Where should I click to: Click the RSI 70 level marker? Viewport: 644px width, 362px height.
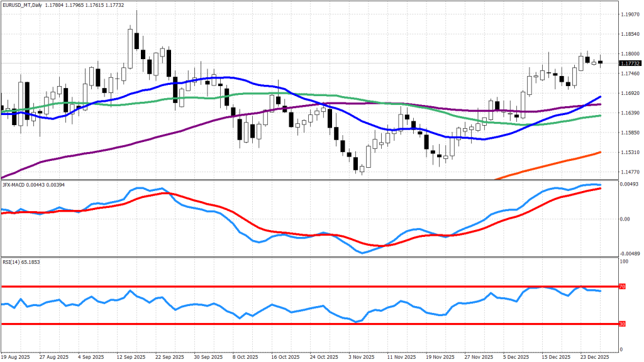point(623,287)
